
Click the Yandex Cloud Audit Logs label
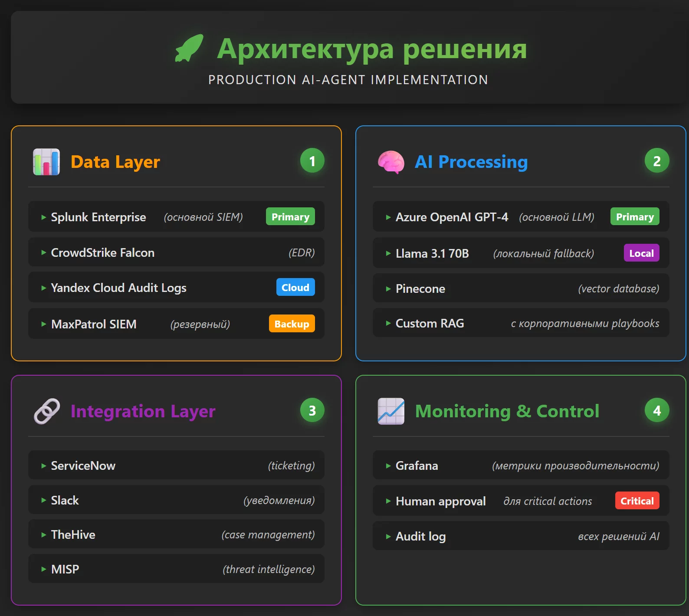[118, 288]
